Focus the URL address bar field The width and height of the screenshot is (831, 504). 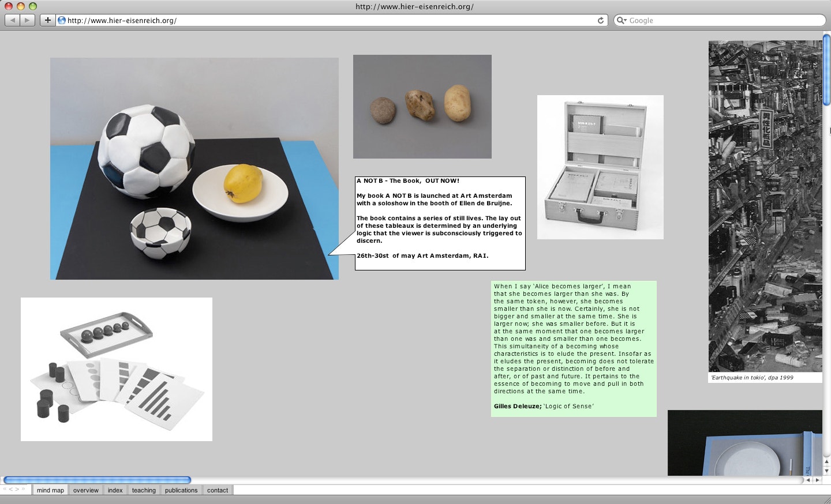pos(329,20)
